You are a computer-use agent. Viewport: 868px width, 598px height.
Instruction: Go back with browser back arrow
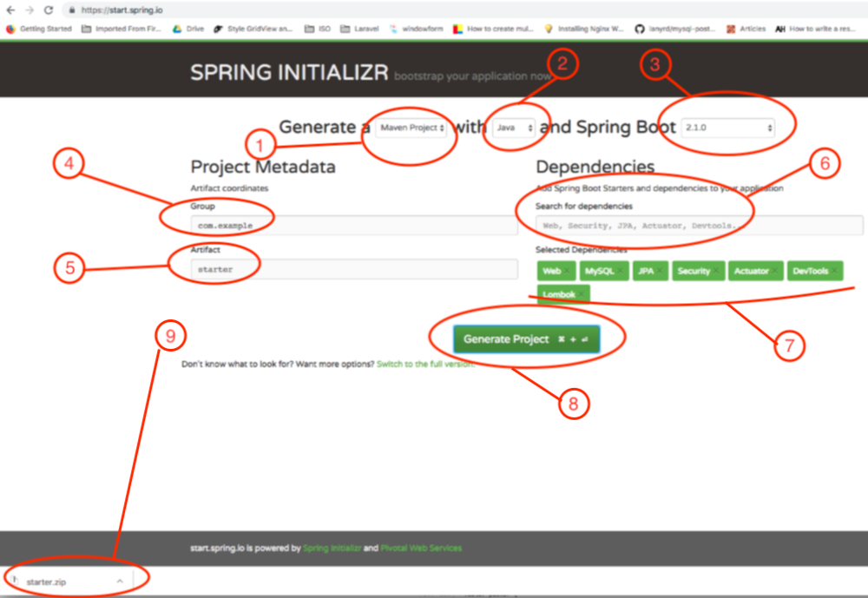click(x=10, y=10)
